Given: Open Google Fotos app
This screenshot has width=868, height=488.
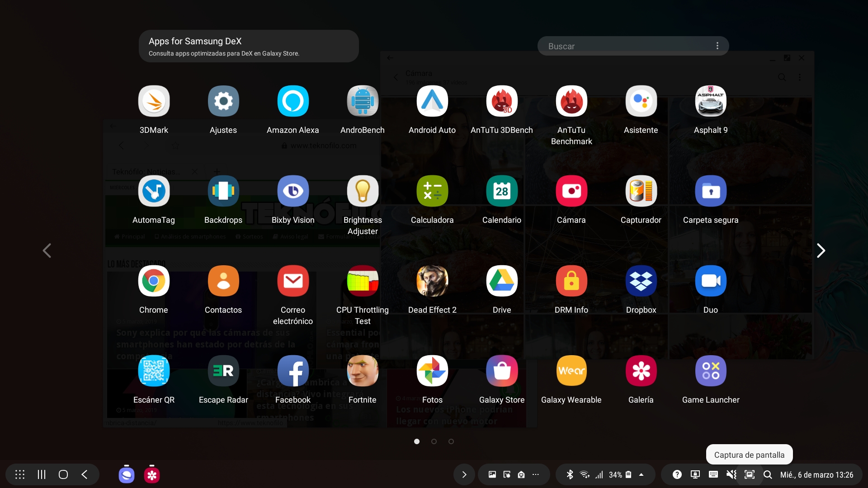Looking at the screenshot, I should (x=432, y=371).
